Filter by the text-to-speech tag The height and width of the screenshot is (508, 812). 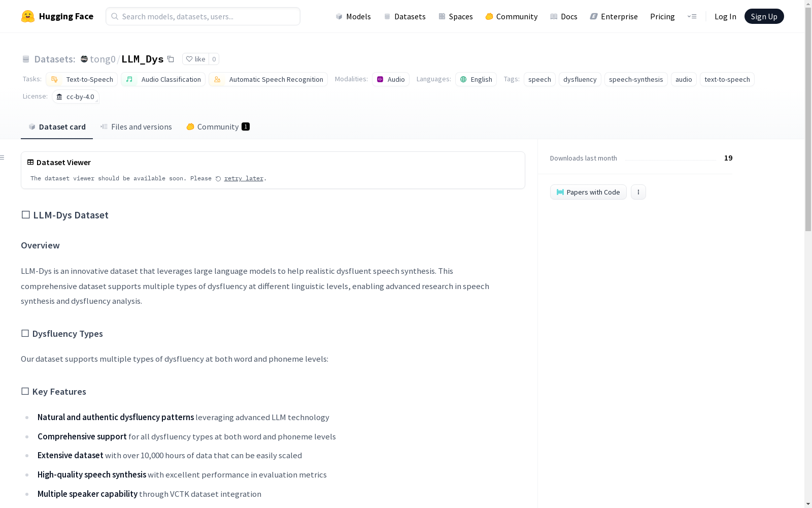(727, 79)
